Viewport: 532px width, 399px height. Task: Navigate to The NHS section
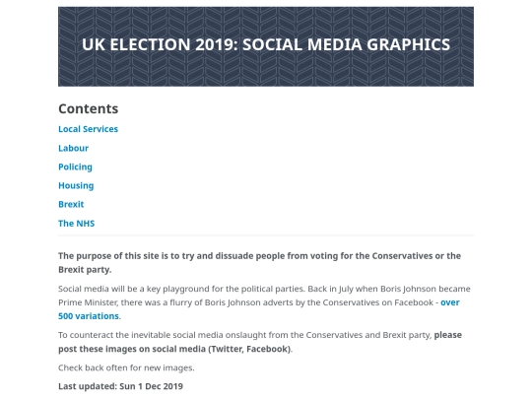click(x=76, y=224)
